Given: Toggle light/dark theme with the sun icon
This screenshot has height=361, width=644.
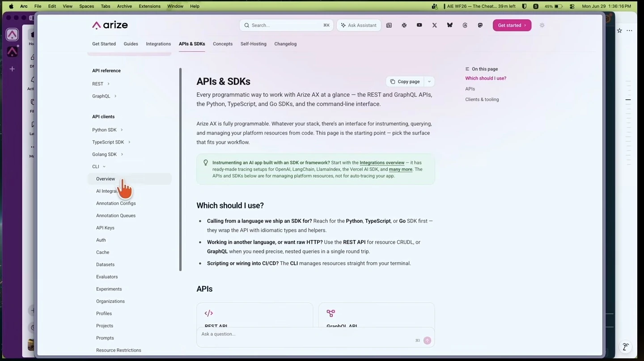Looking at the screenshot, I should point(542,25).
